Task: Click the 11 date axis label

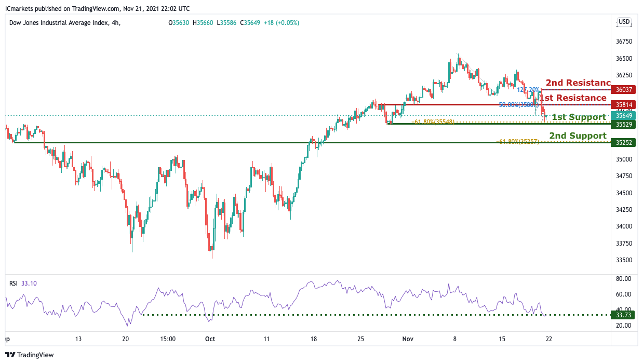Action: click(x=266, y=339)
